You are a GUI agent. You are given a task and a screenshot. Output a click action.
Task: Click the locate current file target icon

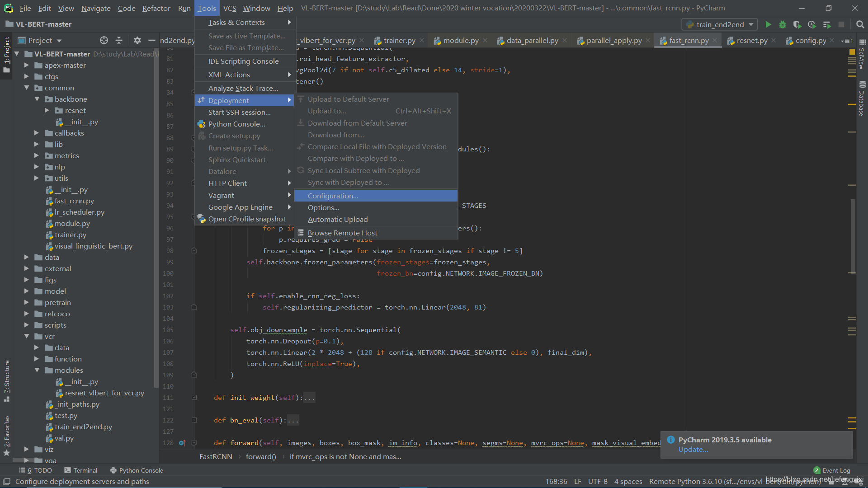click(104, 40)
